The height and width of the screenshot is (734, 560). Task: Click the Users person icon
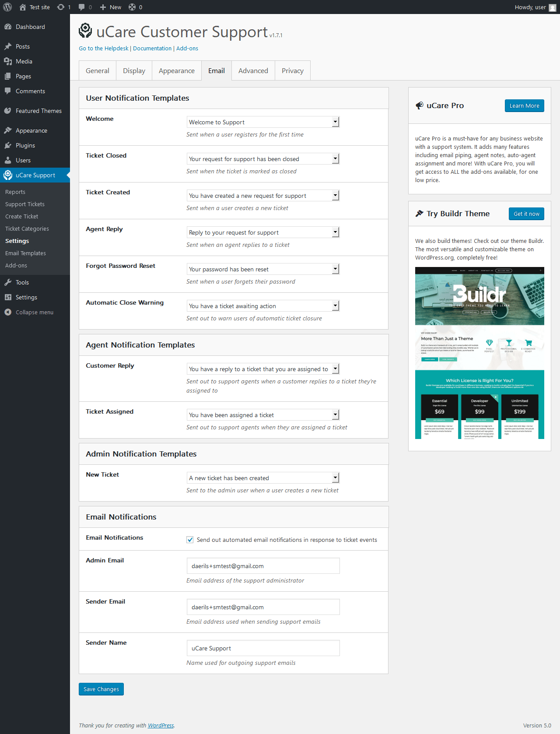tap(8, 160)
